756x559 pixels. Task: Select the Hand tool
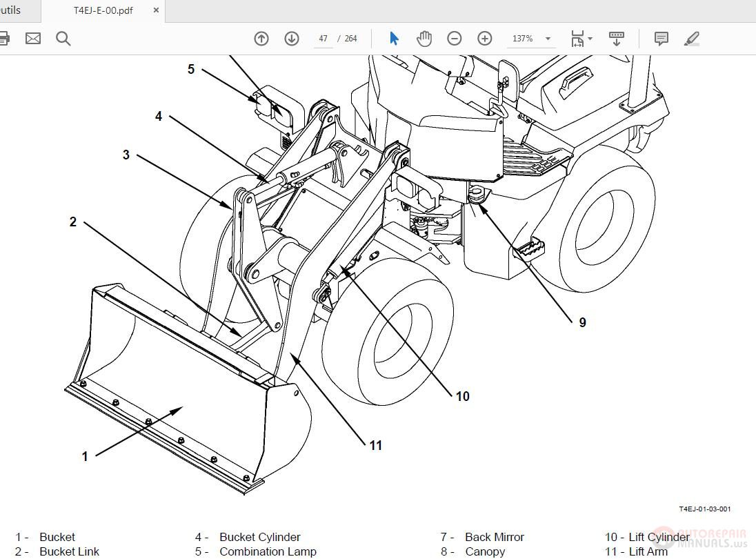coord(424,38)
